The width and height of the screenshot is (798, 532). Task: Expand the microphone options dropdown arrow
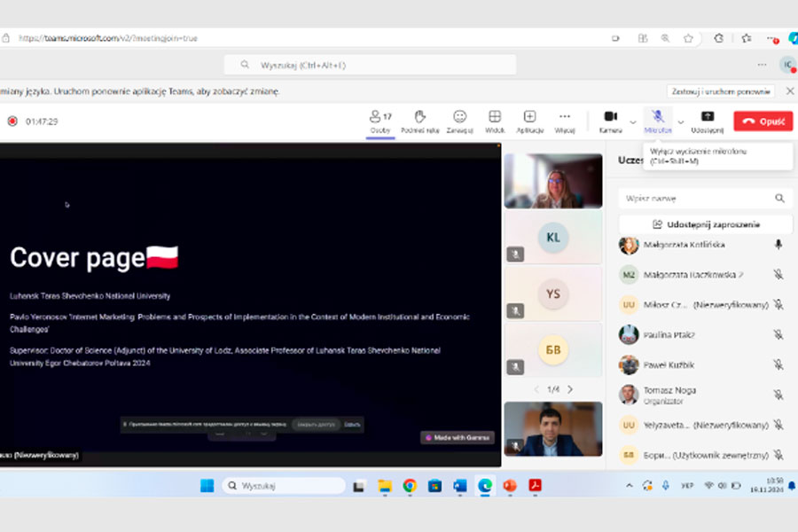[x=681, y=122]
